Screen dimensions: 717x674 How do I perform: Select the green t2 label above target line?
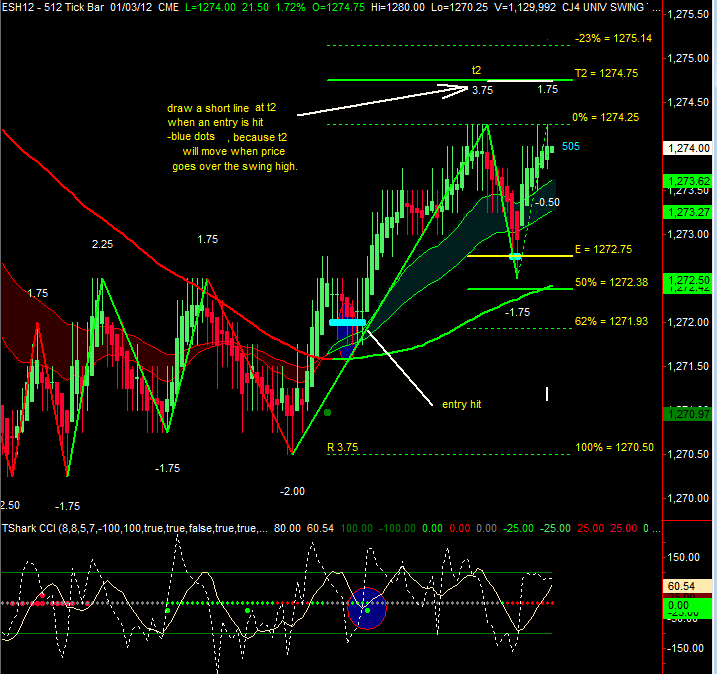[x=477, y=71]
